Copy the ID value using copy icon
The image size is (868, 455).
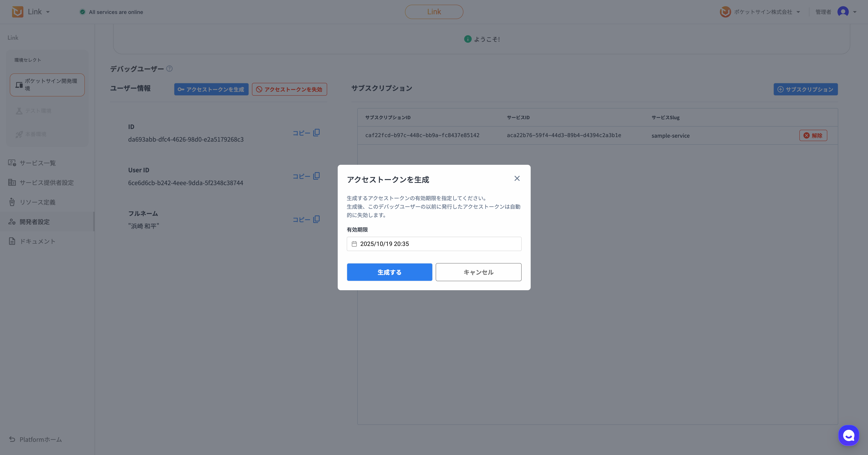(x=316, y=133)
